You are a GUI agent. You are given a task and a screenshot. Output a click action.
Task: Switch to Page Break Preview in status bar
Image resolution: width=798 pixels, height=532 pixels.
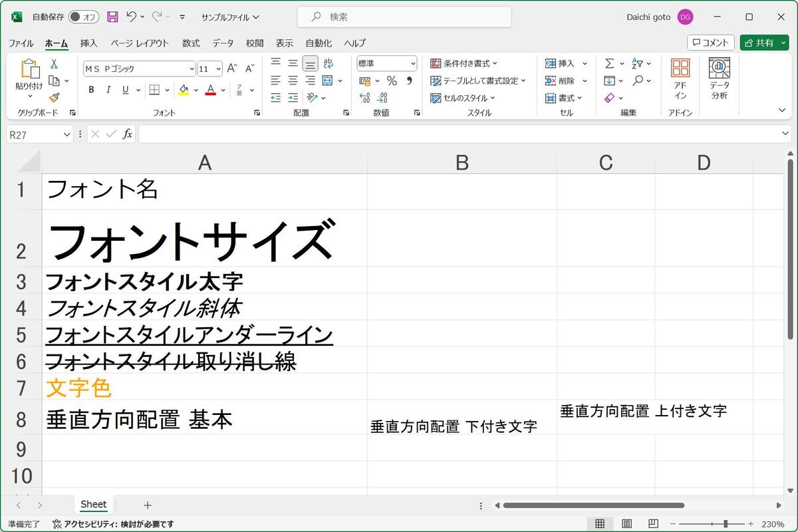point(652,524)
